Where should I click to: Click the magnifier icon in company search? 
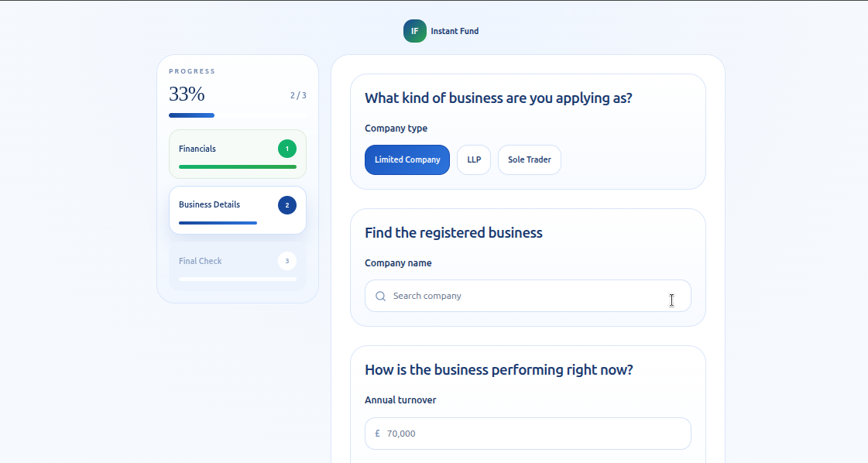(380, 296)
